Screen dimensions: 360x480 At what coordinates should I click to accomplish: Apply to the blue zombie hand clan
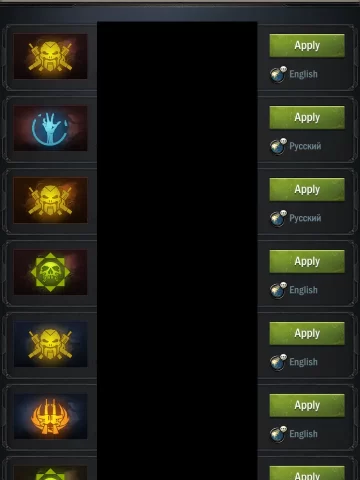tap(307, 117)
